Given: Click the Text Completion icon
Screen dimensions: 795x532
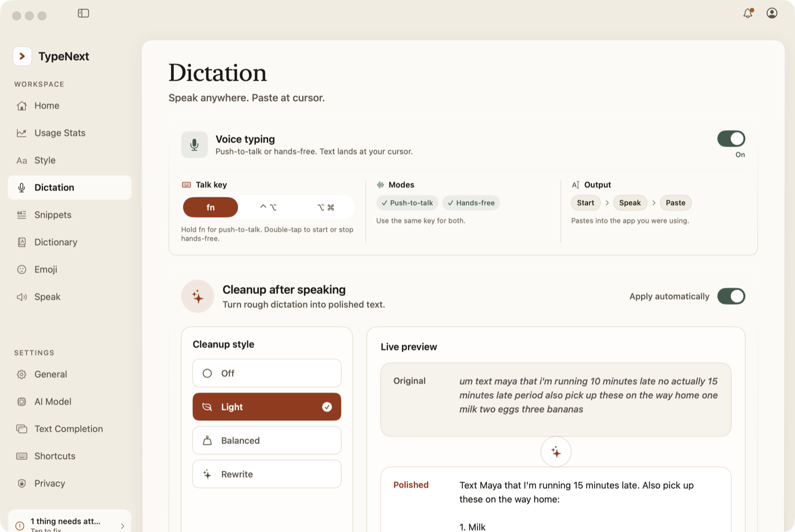Looking at the screenshot, I should (x=22, y=429).
